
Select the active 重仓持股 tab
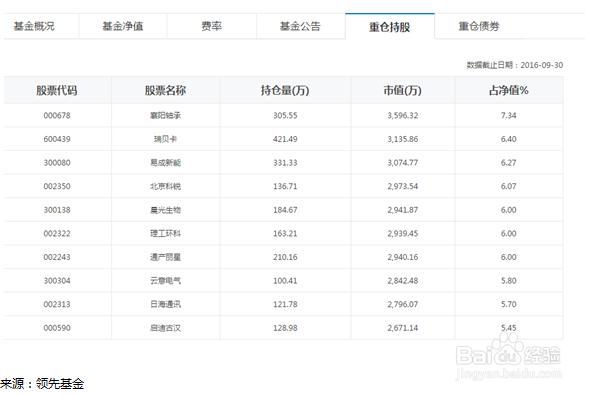pos(390,27)
